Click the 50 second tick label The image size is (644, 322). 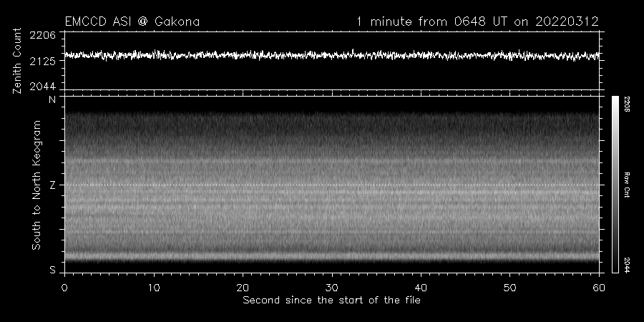pos(509,288)
